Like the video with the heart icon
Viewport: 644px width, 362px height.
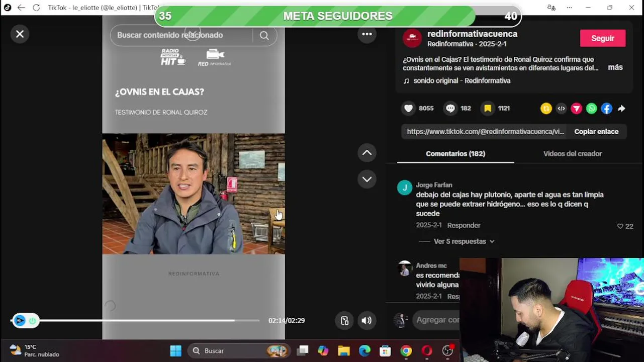(409, 108)
